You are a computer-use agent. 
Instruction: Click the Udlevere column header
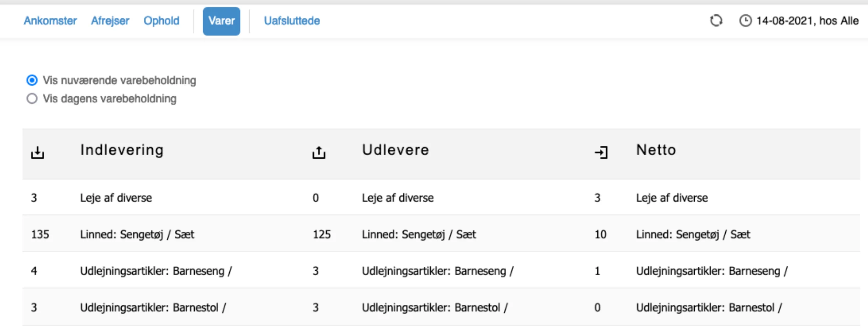coord(395,150)
